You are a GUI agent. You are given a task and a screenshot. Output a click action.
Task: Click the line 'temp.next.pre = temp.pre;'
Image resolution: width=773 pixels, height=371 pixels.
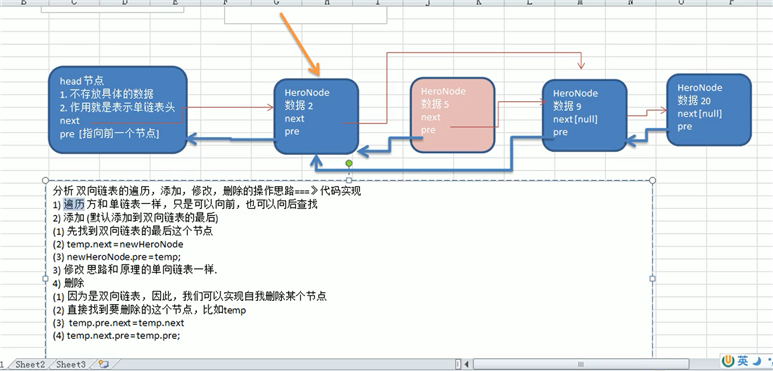[x=116, y=336]
